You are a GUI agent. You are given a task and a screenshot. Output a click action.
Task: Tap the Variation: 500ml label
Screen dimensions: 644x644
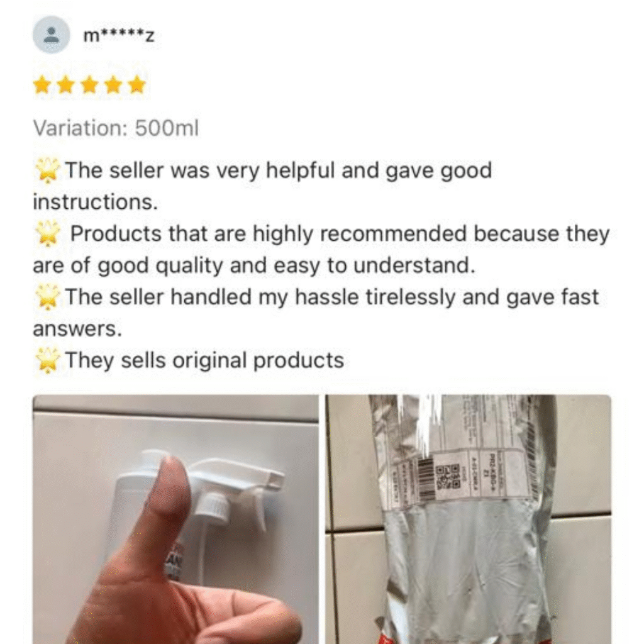click(x=116, y=128)
